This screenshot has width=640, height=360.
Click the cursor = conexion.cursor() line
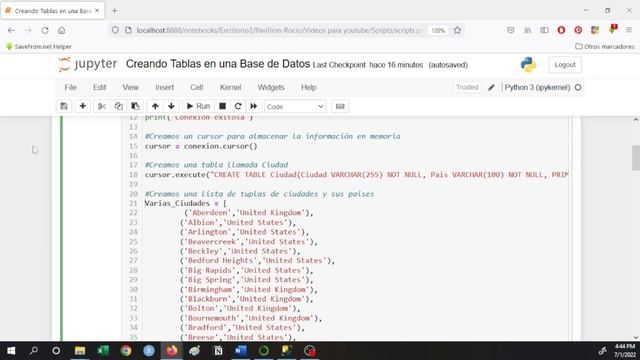(x=201, y=146)
